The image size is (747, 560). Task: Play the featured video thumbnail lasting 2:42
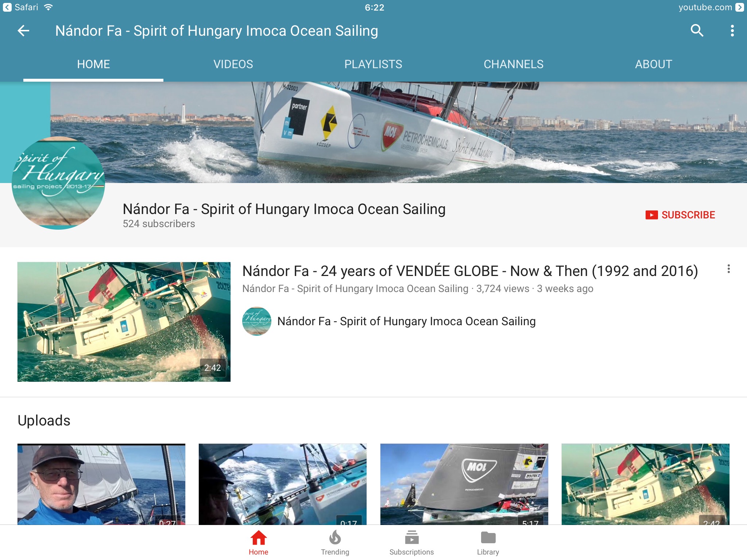click(x=124, y=322)
